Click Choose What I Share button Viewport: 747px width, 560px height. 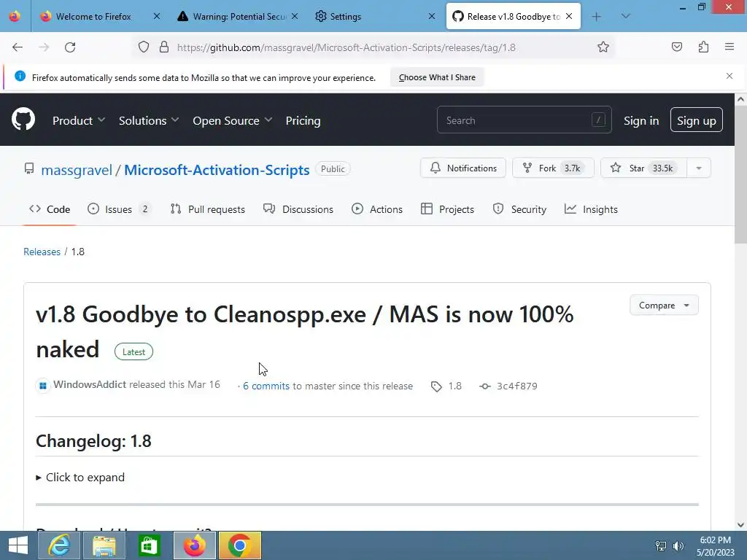pos(437,77)
